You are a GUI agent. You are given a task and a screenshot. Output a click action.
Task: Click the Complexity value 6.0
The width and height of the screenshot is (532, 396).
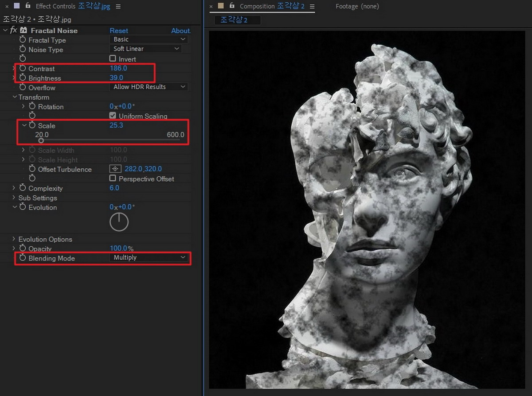pos(114,188)
